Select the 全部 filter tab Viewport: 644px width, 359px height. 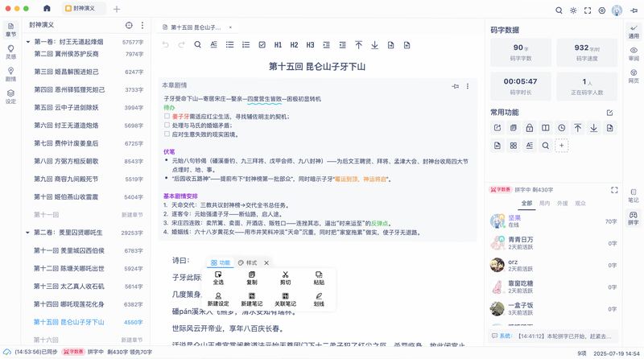[526, 204]
